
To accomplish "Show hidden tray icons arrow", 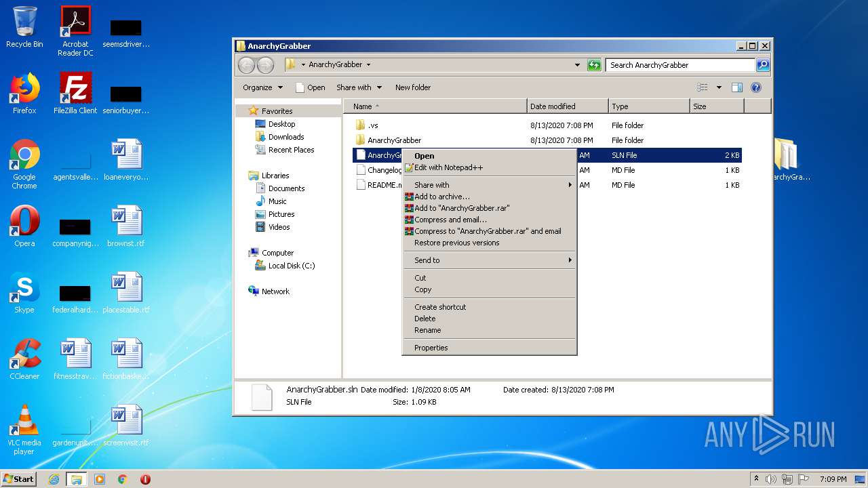I will coord(756,479).
